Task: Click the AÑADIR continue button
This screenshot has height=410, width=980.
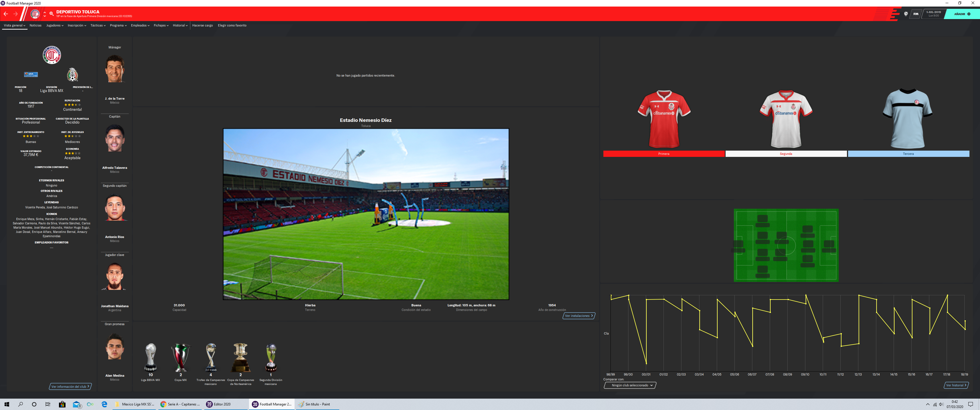Action: point(962,14)
